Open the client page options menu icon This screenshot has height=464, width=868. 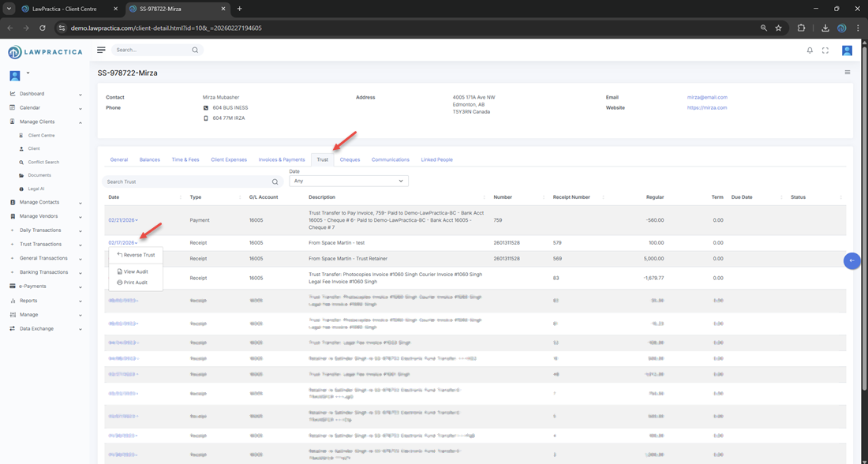coord(847,73)
